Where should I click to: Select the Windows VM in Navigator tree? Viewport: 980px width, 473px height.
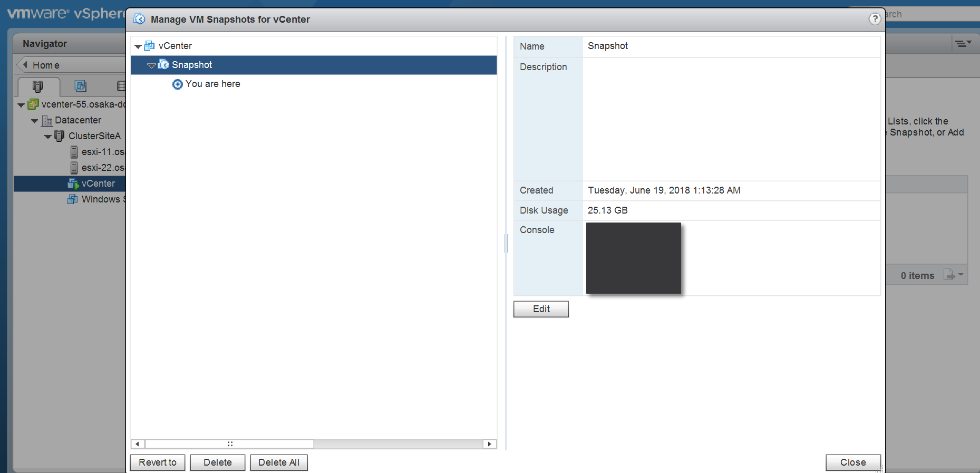tap(103, 199)
